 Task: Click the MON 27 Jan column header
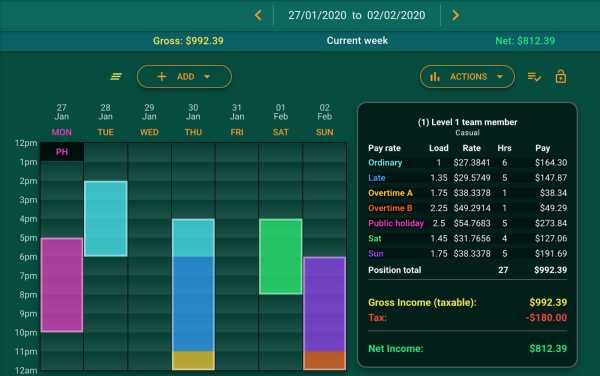[x=62, y=120]
